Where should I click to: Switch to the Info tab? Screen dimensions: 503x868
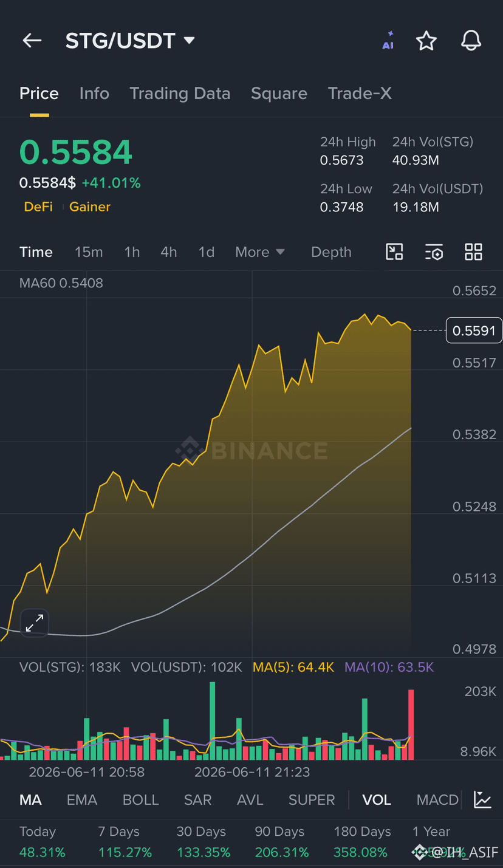94,94
